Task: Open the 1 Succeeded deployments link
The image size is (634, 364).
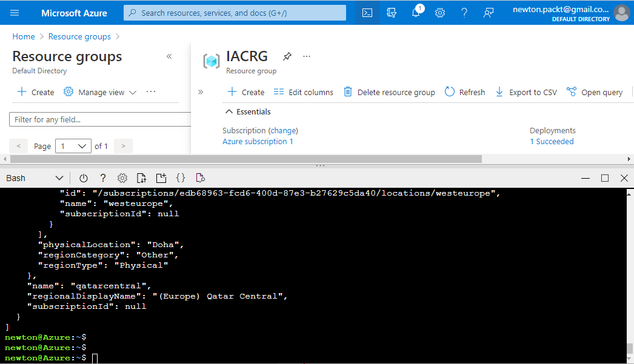Action: click(x=552, y=141)
